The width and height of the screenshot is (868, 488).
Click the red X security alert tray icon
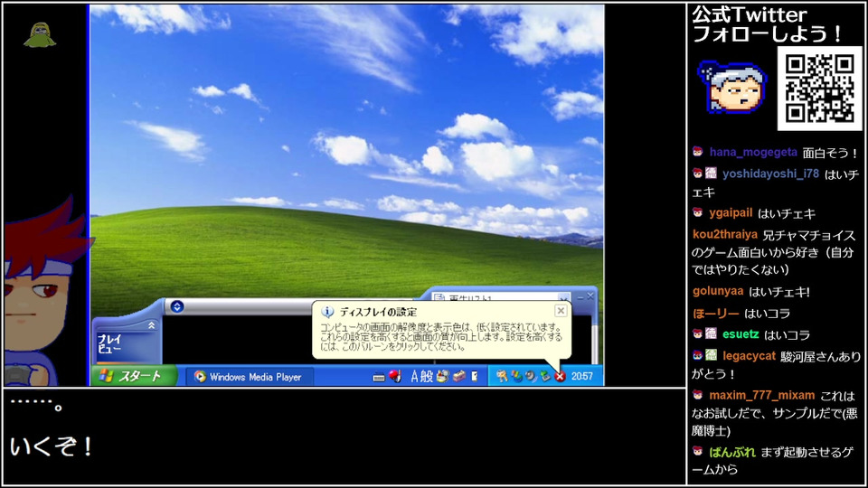coord(560,376)
